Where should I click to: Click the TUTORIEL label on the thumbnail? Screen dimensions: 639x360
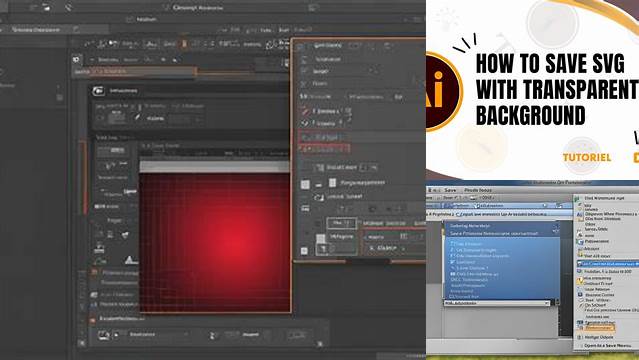pyautogui.click(x=587, y=157)
